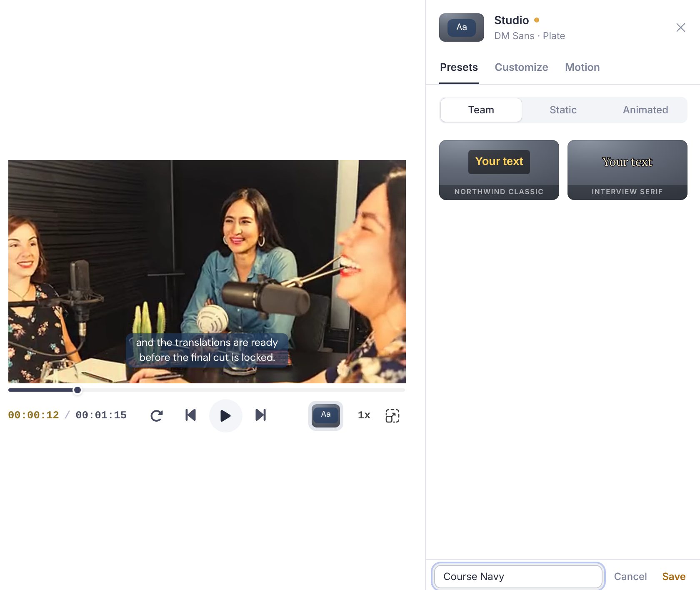The height and width of the screenshot is (590, 700).
Task: Change the 1x playback speed
Action: [364, 415]
